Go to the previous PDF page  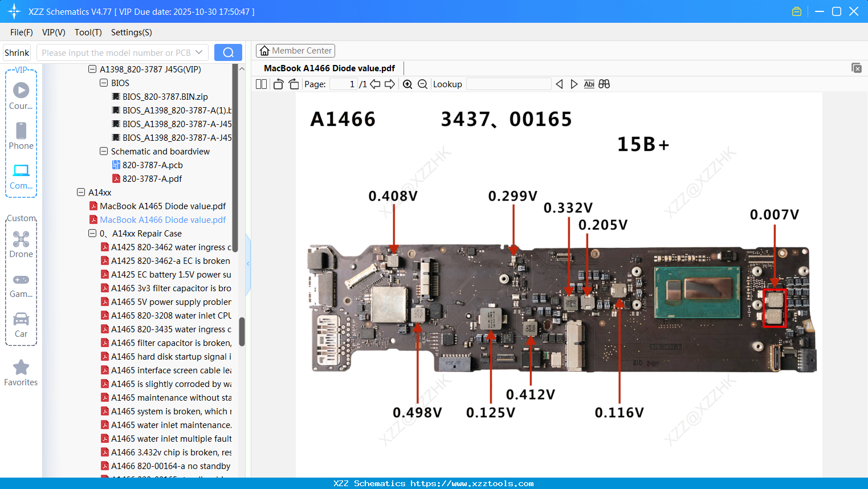tap(375, 84)
